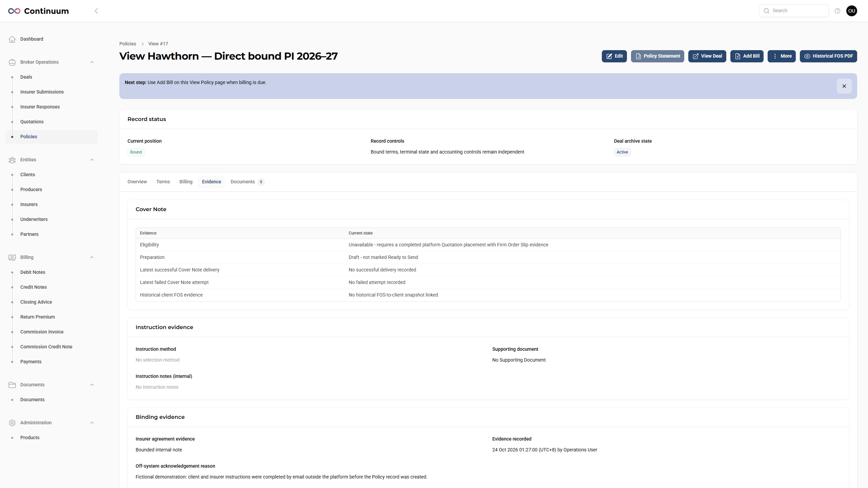The width and height of the screenshot is (868, 488).
Task: Click the Billing money icon
Action: tap(12, 257)
